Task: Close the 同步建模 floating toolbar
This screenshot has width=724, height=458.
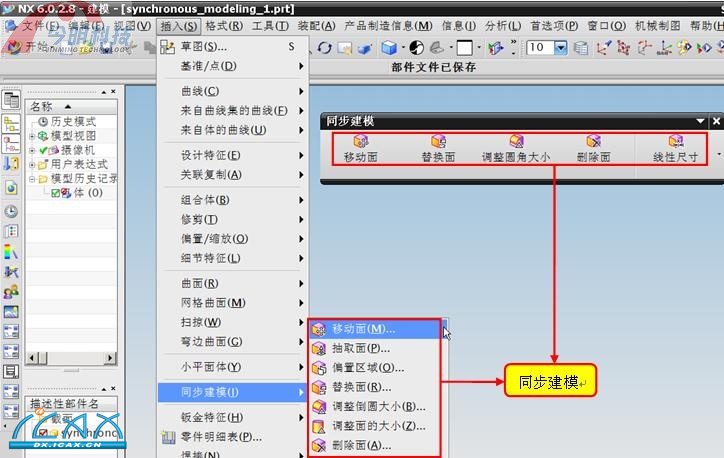Action: tap(716, 121)
